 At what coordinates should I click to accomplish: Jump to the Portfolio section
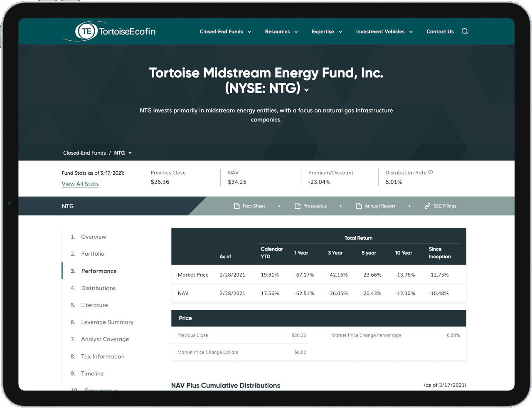click(x=93, y=254)
